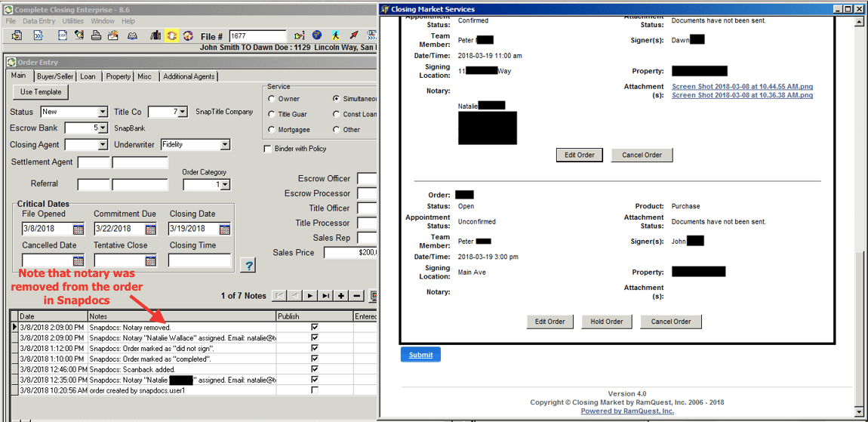Image resolution: width=868 pixels, height=422 pixels.
Task: Open the Window menu
Action: pyautogui.click(x=103, y=21)
